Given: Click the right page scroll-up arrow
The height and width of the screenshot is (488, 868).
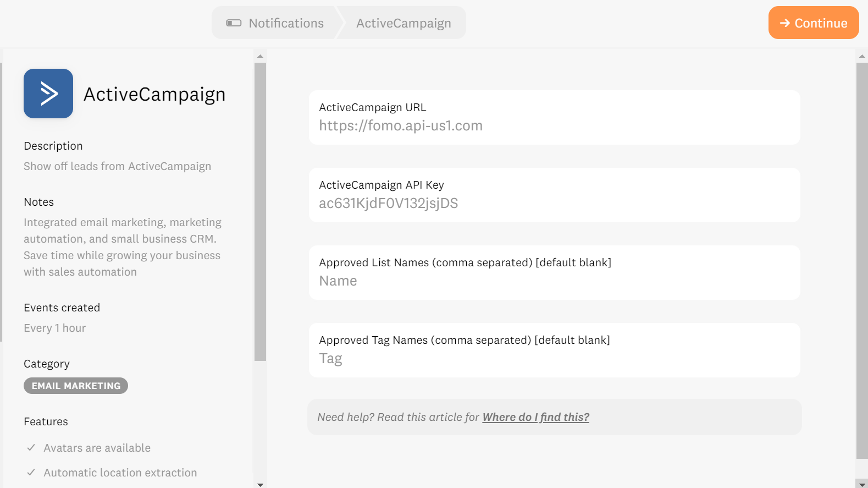Looking at the screenshot, I should tap(862, 56).
